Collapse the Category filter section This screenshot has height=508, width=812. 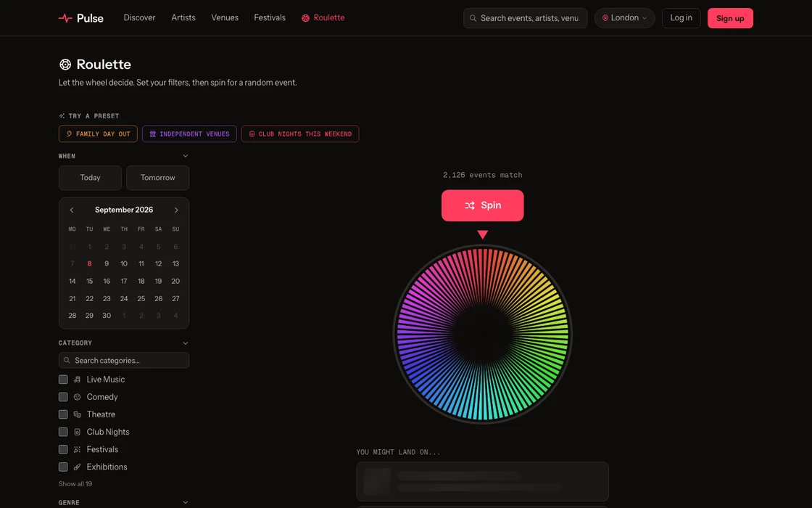point(186,343)
